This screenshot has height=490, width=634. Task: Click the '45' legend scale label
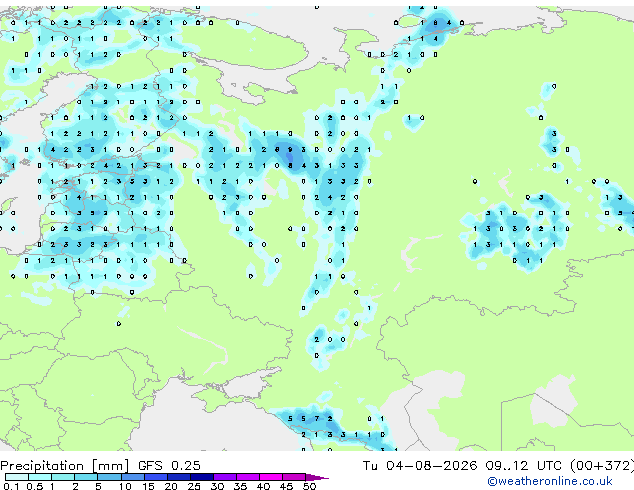tap(287, 486)
